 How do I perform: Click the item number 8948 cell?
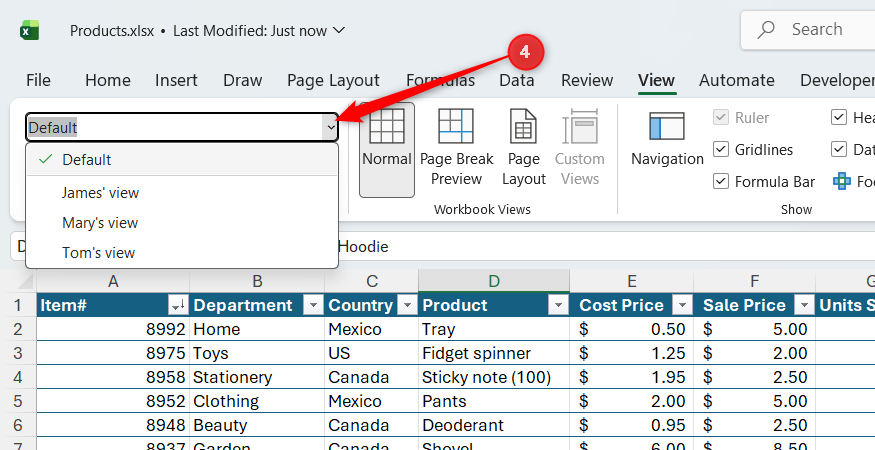coord(113,425)
